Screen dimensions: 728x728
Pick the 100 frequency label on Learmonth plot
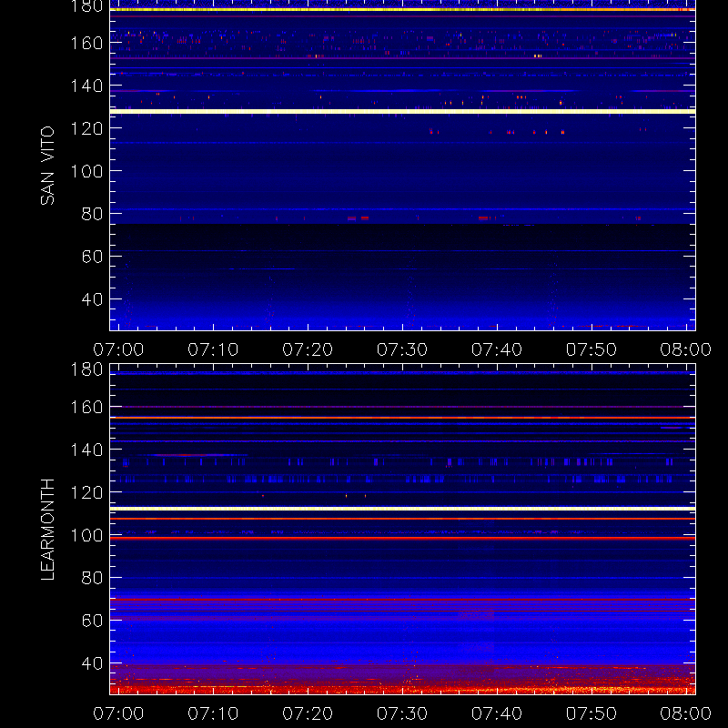point(86,535)
